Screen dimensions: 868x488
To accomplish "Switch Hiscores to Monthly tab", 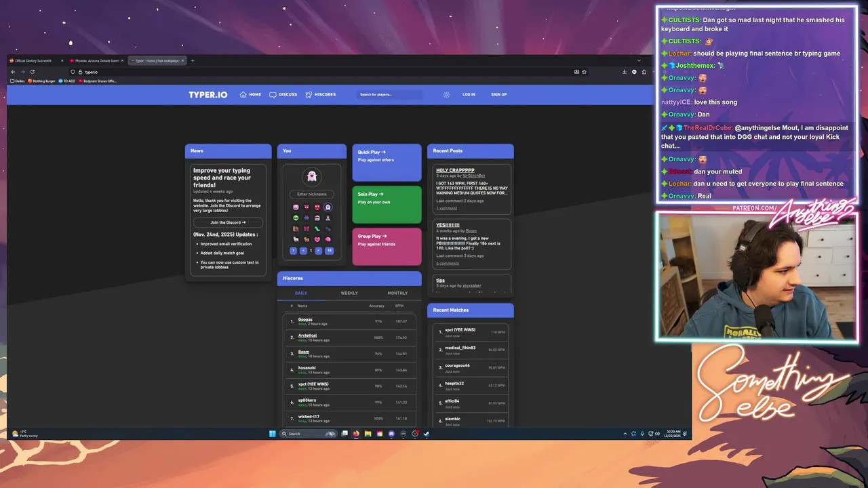I will click(x=397, y=293).
